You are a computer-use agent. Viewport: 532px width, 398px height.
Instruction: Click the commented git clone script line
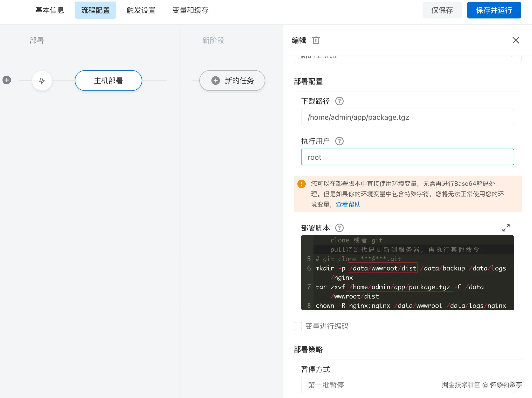point(358,259)
